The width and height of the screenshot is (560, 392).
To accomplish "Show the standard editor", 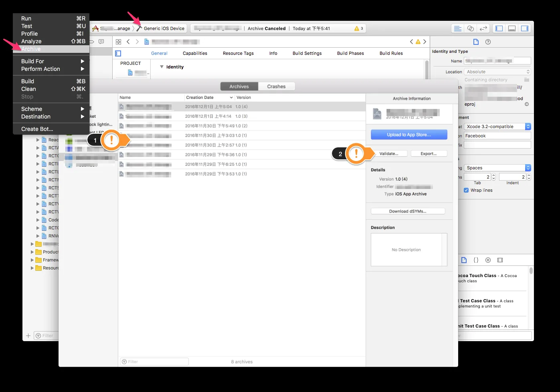I will pos(457,28).
